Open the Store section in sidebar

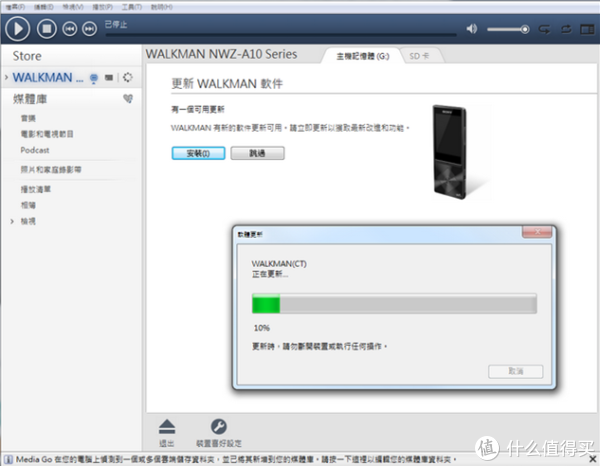27,56
